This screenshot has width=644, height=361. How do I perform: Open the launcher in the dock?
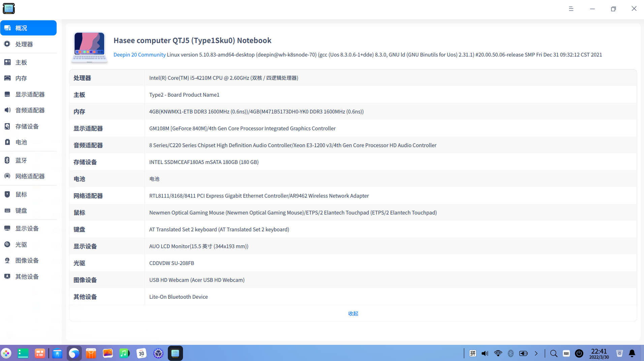pyautogui.click(x=6, y=353)
